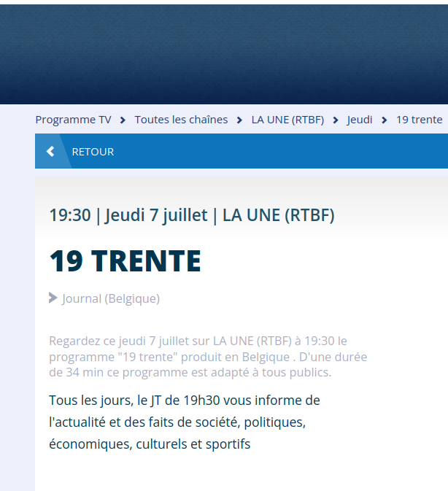Click the back arrow icon beside RETOUR

(50, 152)
